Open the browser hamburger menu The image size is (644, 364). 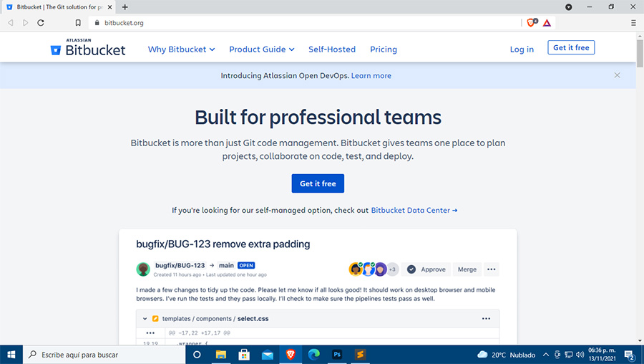[x=633, y=23]
